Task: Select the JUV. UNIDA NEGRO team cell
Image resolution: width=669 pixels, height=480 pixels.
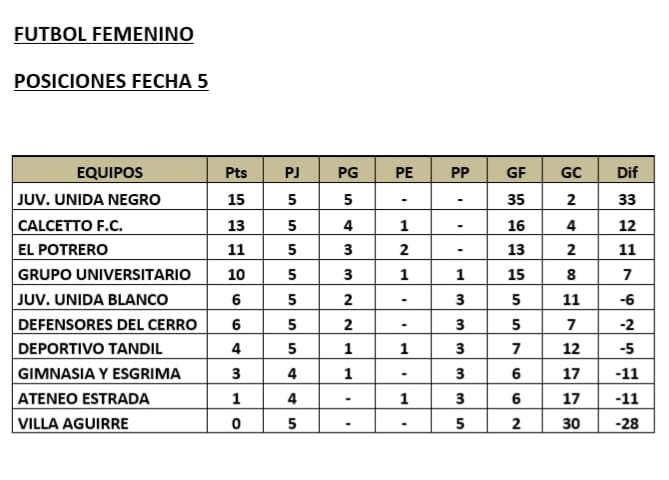Action: [x=88, y=199]
